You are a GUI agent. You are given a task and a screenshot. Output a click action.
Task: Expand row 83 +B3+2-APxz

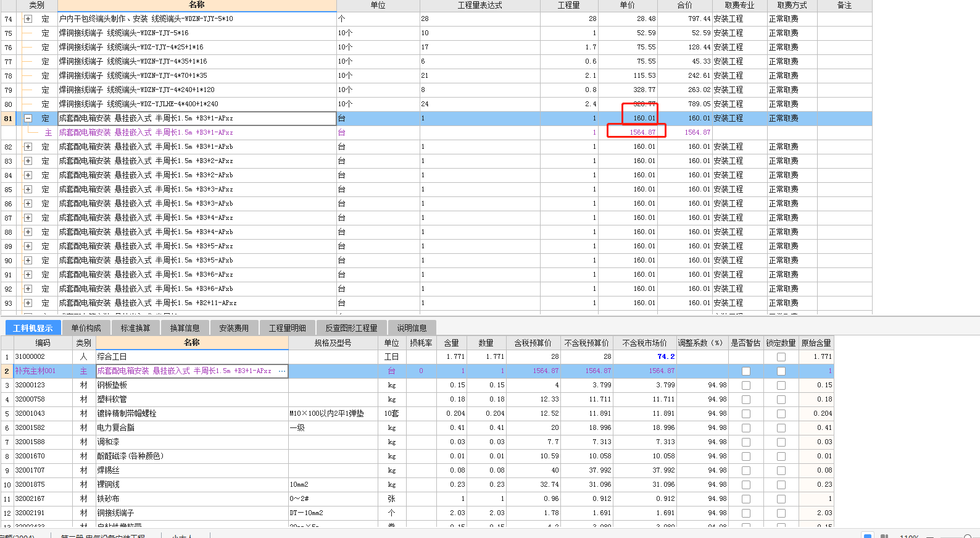[28, 161]
